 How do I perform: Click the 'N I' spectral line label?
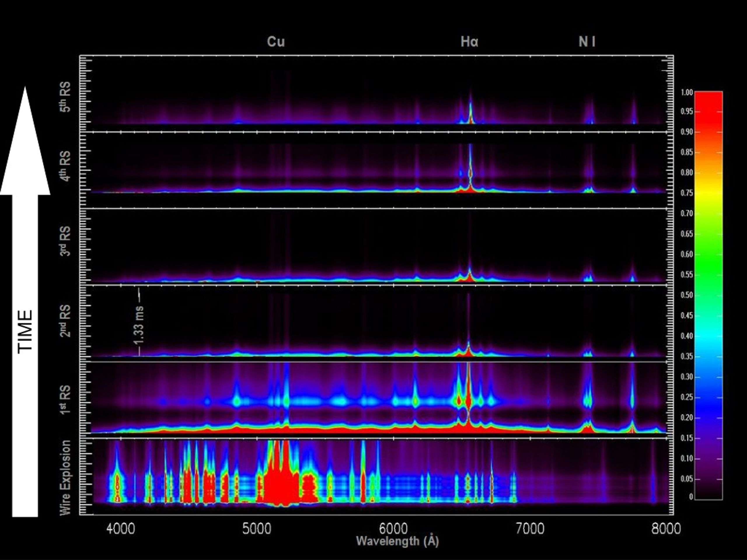click(587, 41)
